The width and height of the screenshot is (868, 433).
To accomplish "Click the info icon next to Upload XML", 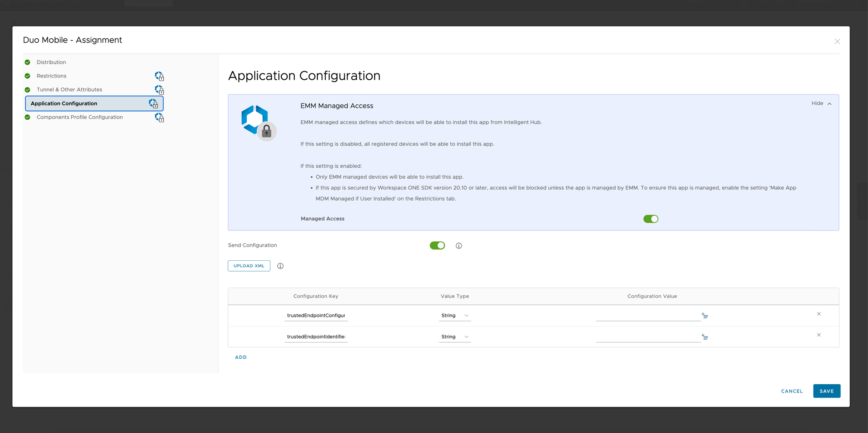I will point(280,266).
